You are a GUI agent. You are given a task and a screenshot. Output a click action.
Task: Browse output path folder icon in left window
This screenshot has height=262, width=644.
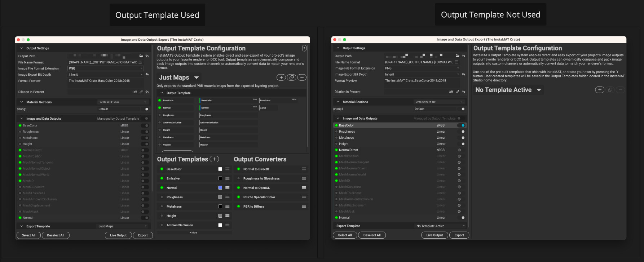pos(141,56)
